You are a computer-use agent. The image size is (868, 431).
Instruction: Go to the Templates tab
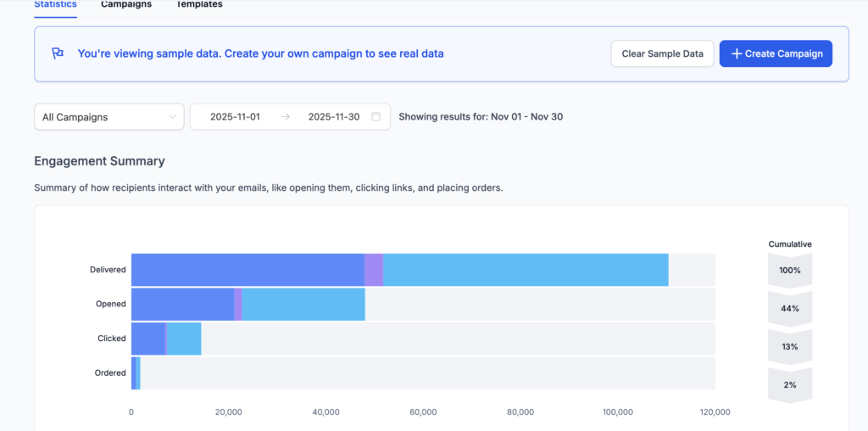point(199,5)
